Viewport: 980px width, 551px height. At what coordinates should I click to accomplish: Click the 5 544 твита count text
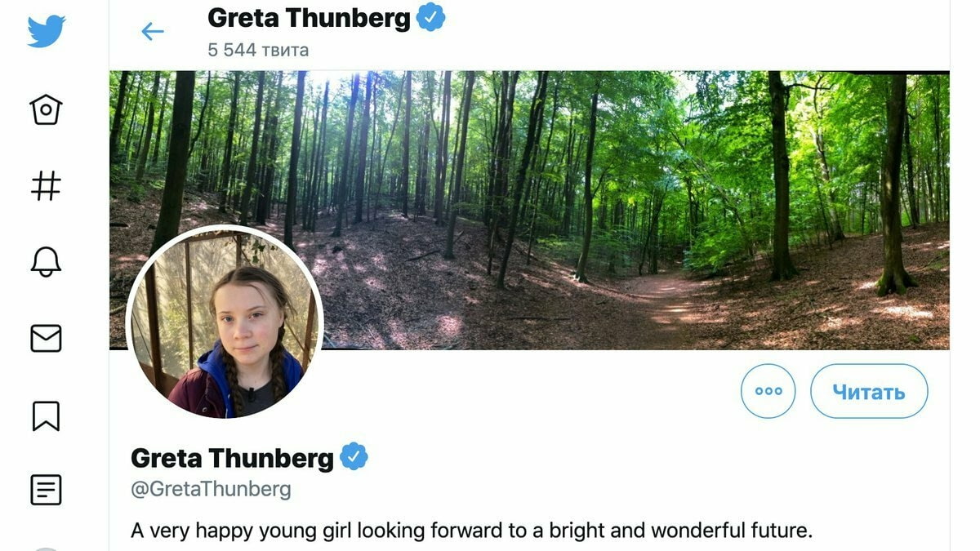tap(258, 50)
